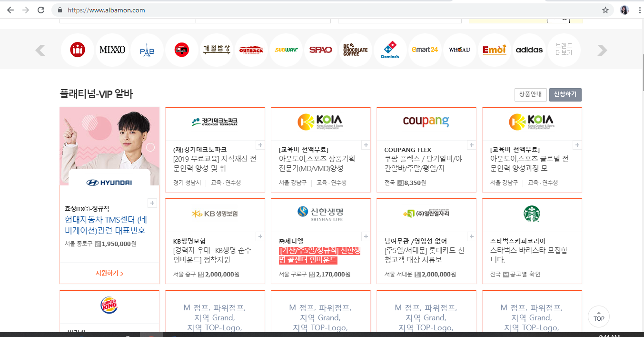Select the adidas brand logo
Image resolution: width=644 pixels, height=337 pixels.
point(529,50)
